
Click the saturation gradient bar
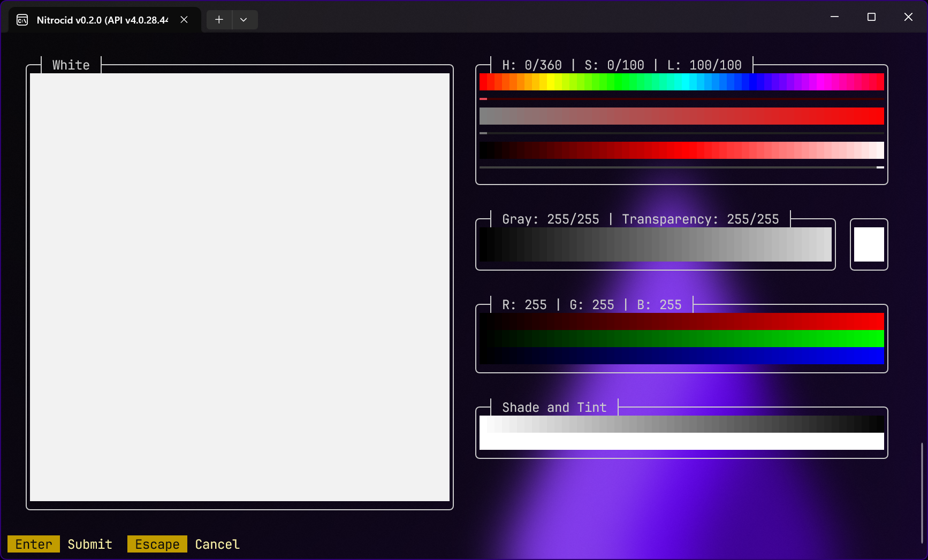tap(681, 116)
